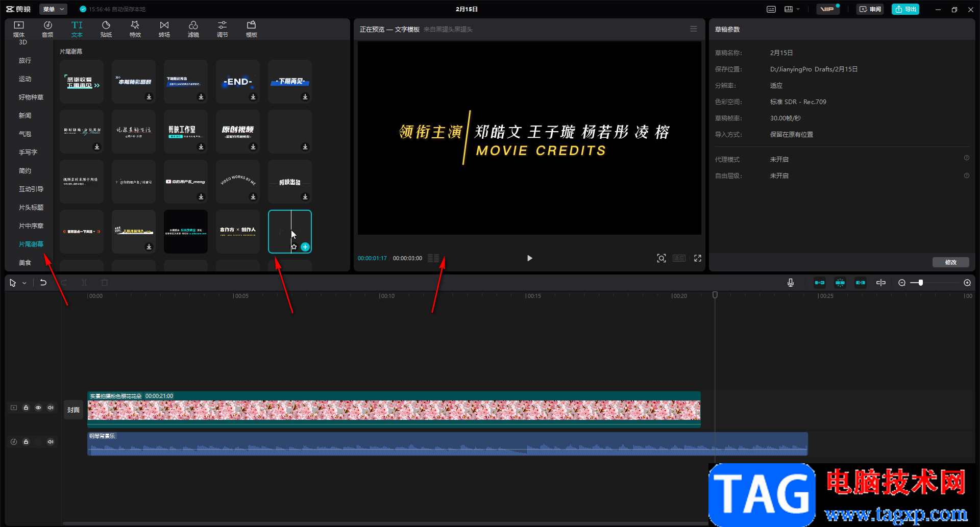Open the 贴纸 (Stickers) panel
980x527 pixels.
coord(106,29)
